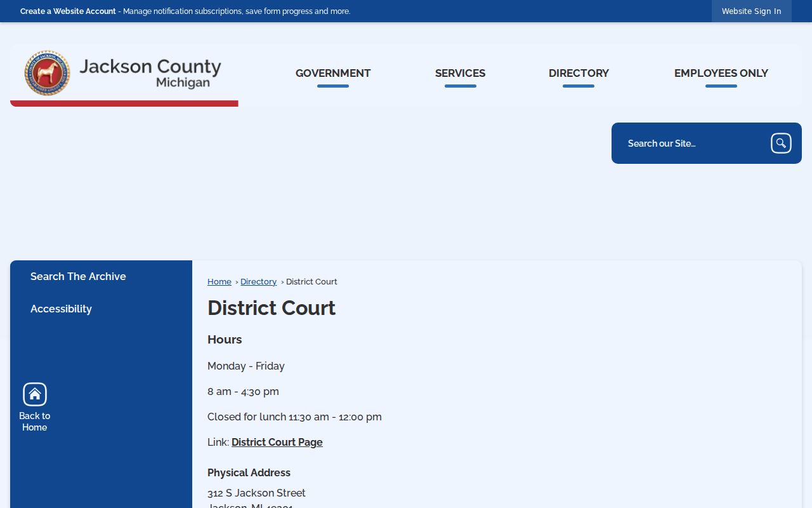Click Website Sign In button

(x=751, y=11)
